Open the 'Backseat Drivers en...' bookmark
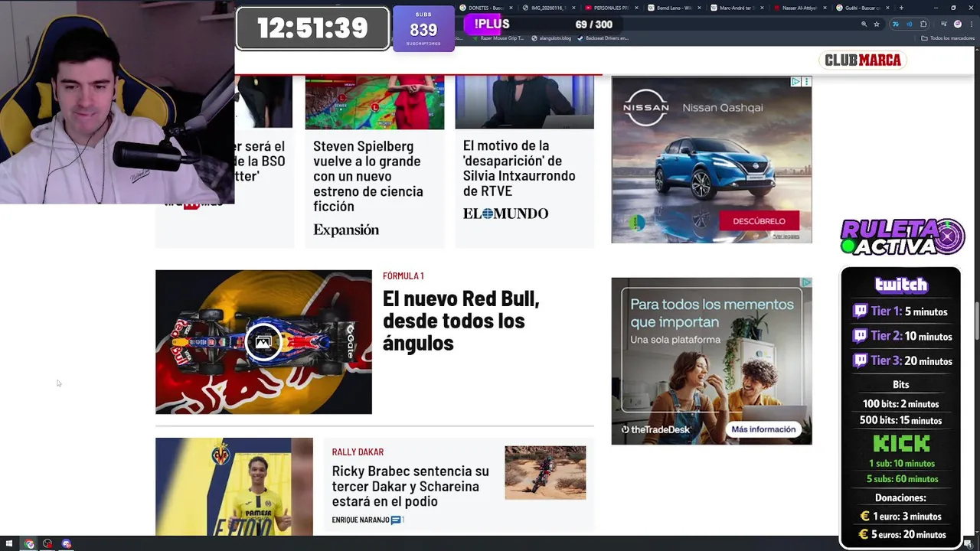 tap(604, 38)
